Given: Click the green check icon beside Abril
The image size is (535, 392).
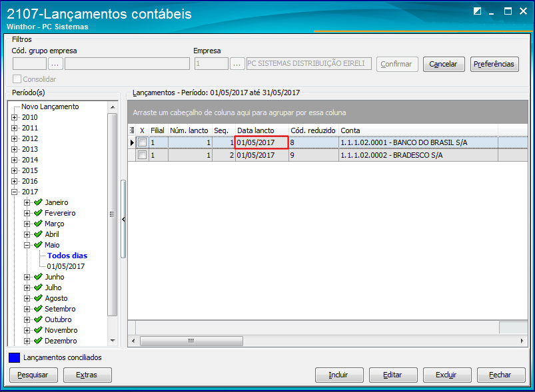Looking at the screenshot, I should pos(38,234).
